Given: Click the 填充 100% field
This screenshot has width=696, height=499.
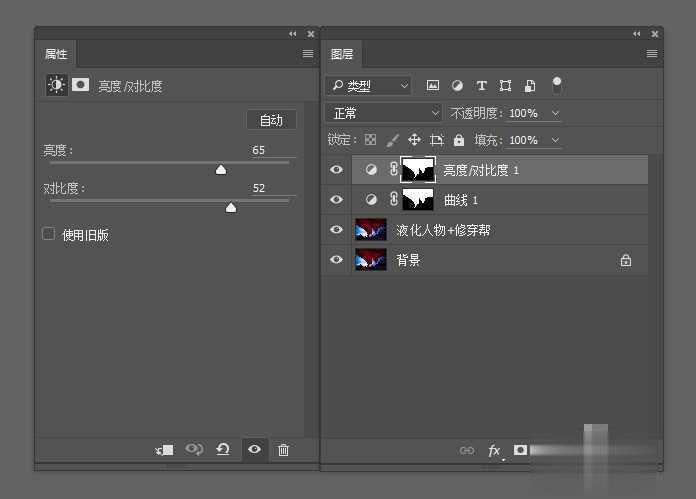Looking at the screenshot, I should [x=526, y=140].
